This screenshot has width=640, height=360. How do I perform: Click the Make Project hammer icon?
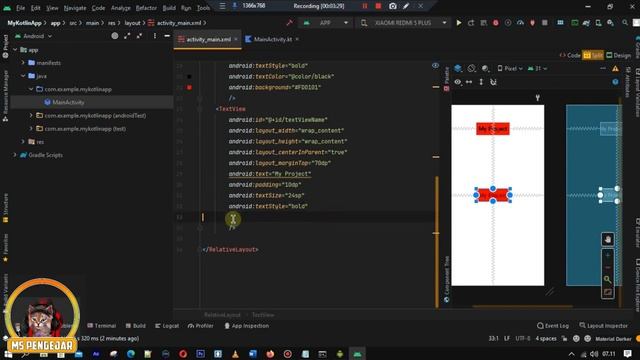point(289,23)
